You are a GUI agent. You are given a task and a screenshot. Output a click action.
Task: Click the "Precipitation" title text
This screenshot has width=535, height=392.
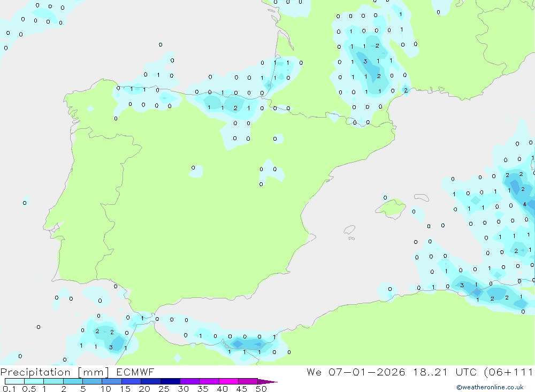pyautogui.click(x=35, y=372)
